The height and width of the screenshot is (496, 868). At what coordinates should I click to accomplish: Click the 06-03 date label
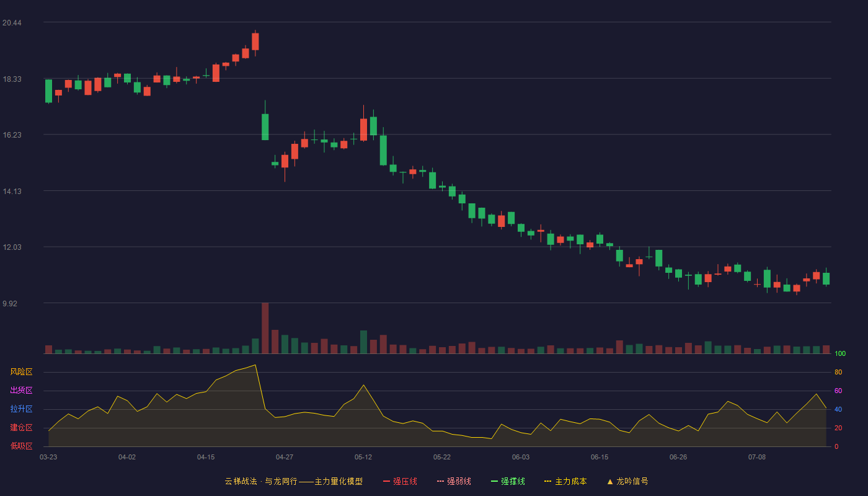point(521,457)
